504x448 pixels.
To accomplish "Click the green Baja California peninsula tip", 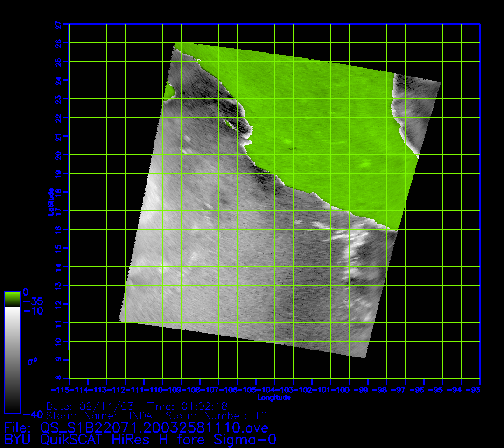I will [x=169, y=92].
